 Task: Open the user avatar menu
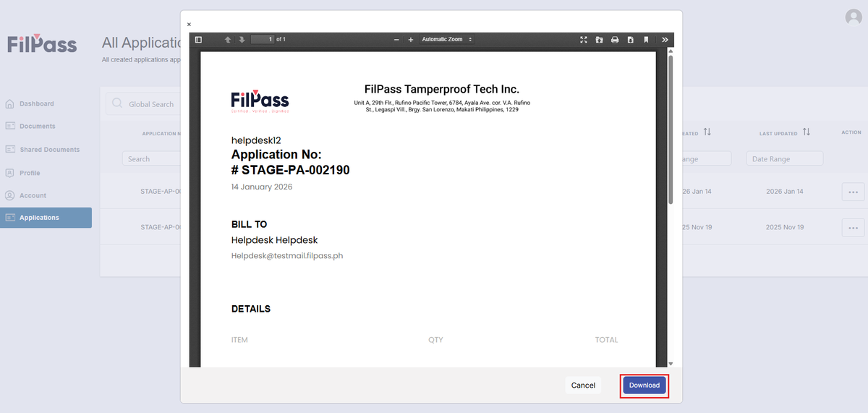click(x=854, y=17)
